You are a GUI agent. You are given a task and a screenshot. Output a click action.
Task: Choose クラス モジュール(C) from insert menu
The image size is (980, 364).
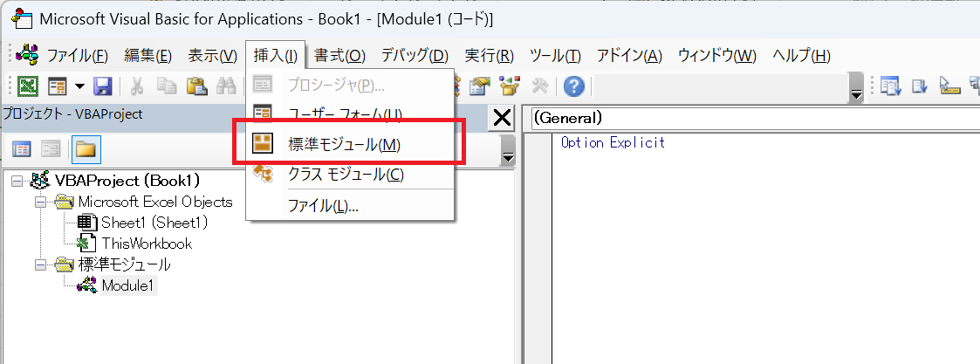tap(350, 175)
